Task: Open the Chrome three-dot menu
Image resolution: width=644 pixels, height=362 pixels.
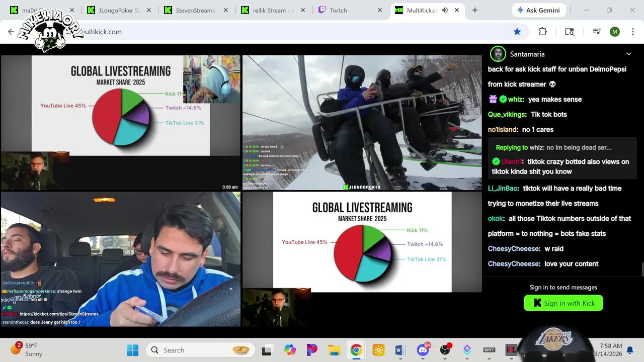Action: click(632, 32)
